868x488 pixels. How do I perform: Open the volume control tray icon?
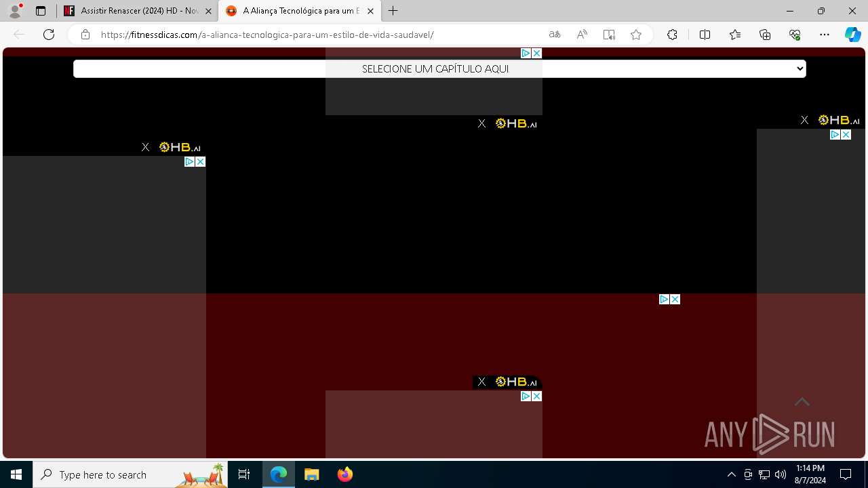click(781, 474)
